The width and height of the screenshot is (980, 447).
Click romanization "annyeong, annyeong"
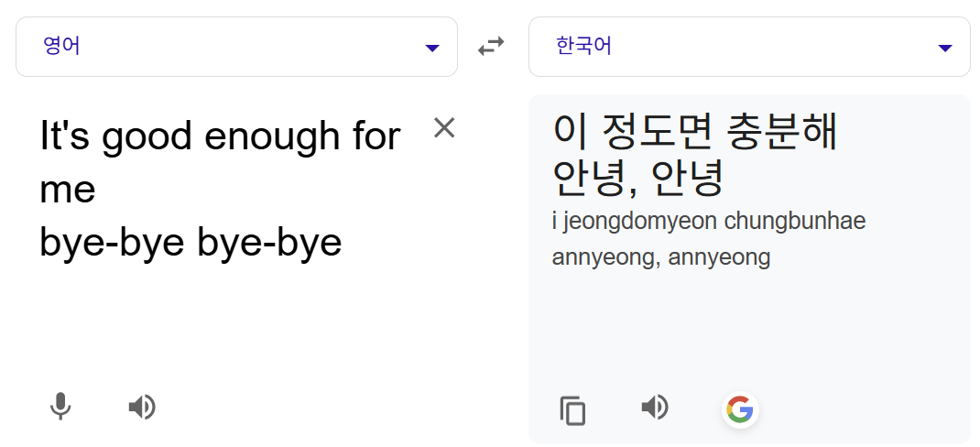point(660,257)
